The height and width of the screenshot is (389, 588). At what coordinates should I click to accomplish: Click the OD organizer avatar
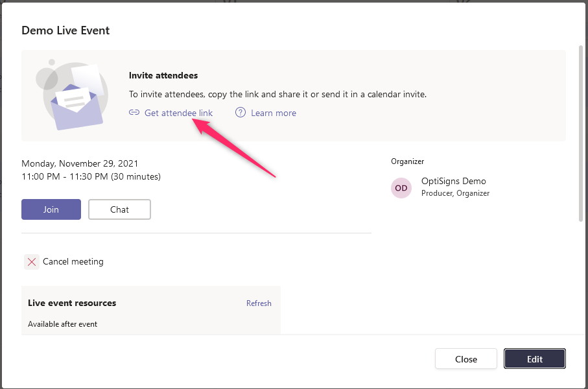click(x=401, y=188)
